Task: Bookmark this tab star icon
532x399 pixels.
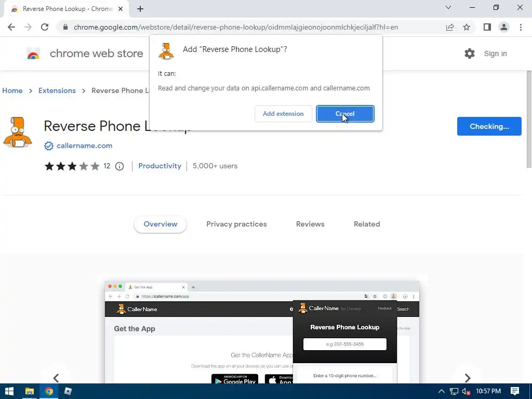Action: (x=467, y=27)
